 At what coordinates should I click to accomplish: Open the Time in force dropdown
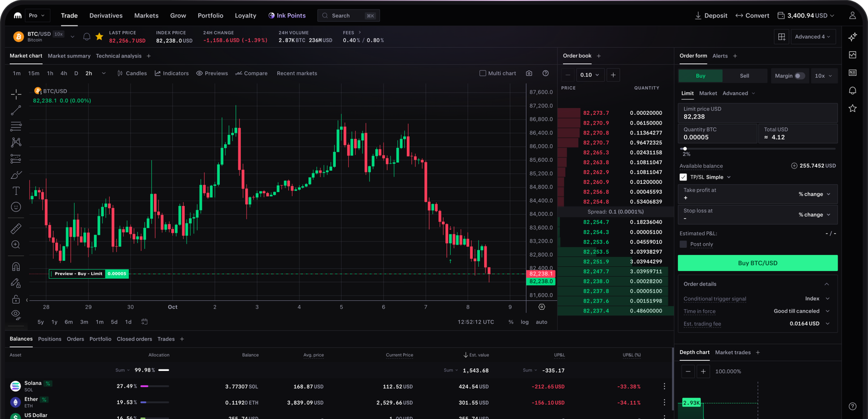pyautogui.click(x=801, y=311)
